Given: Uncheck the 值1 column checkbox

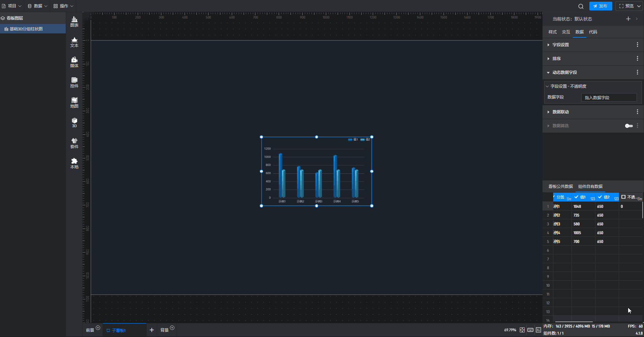Looking at the screenshot, I should 577,197.
